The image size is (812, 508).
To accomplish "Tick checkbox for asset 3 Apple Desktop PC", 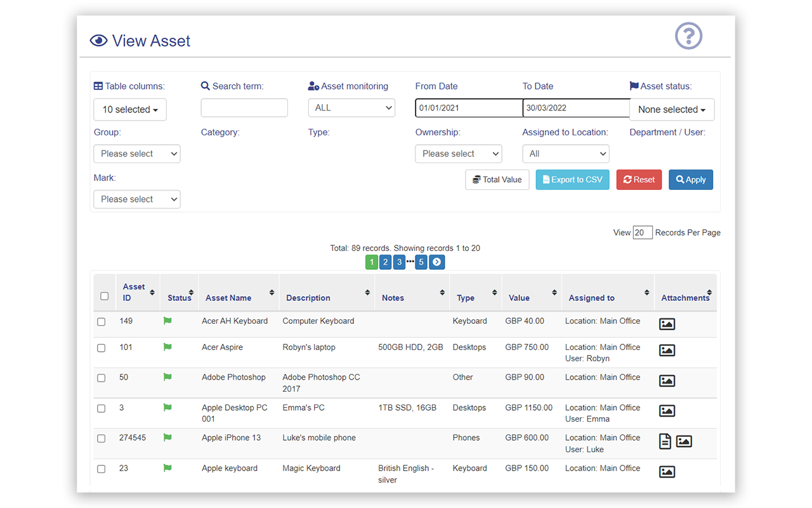I will click(101, 408).
